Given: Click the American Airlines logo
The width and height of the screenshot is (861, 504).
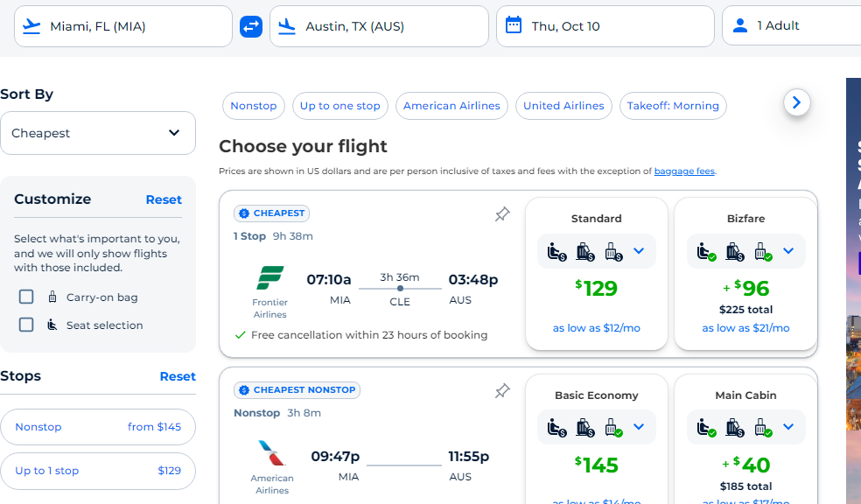Looking at the screenshot, I should (272, 453).
